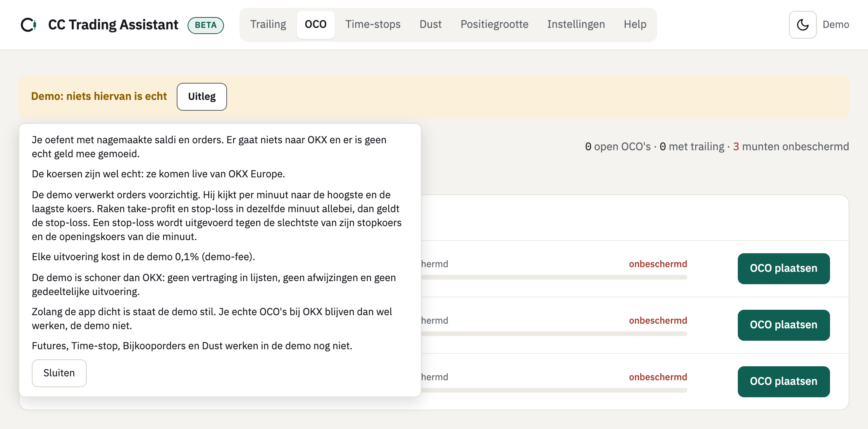
Task: Click the Demo label in header
Action: tap(836, 25)
